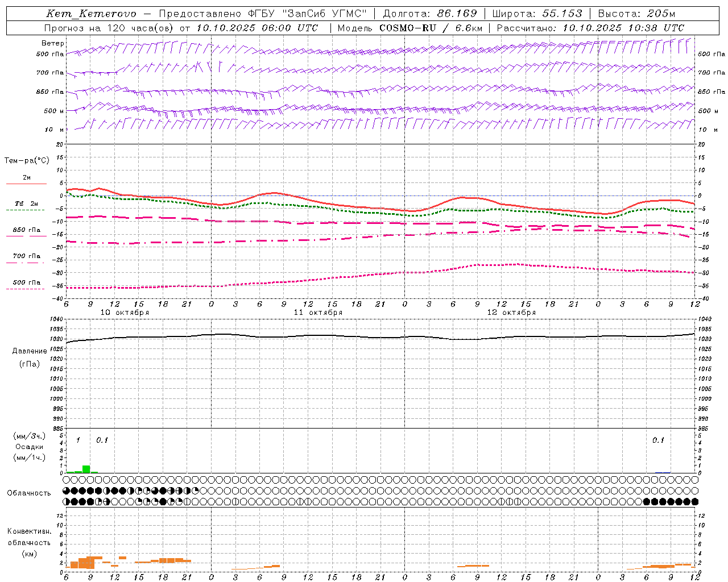The width and height of the screenshot is (728, 582).
Task: Click the text Прогноз на 120 часа(ов)
Action: pyautogui.click(x=110, y=28)
